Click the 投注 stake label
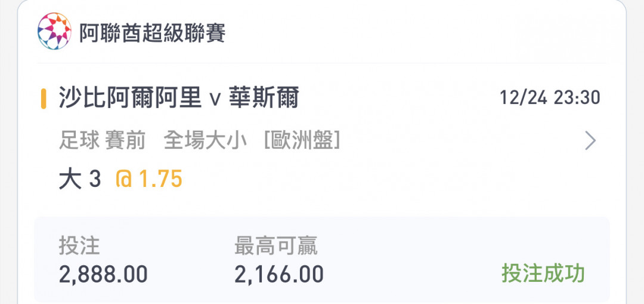644x304 pixels. click(x=79, y=247)
